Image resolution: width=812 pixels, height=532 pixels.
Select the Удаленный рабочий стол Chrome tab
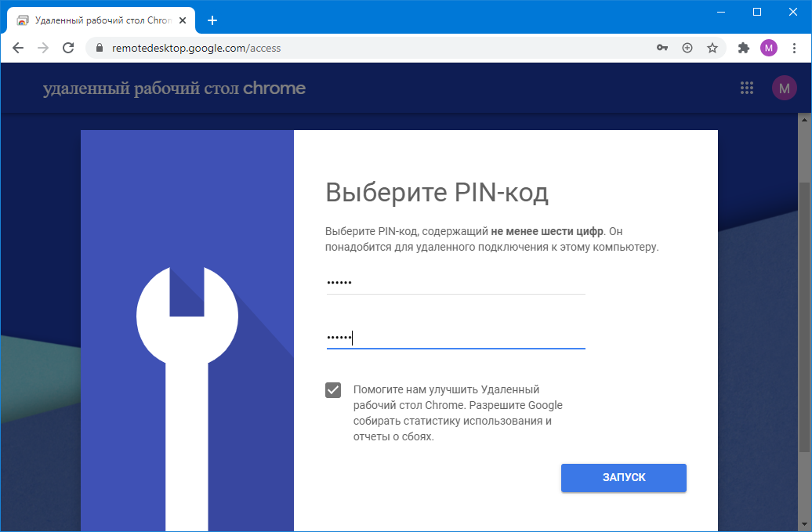tap(94, 20)
